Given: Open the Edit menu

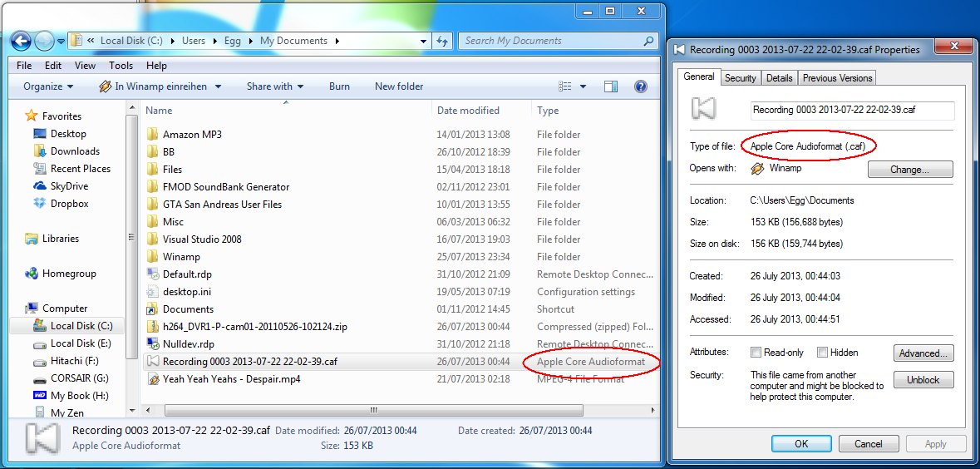Looking at the screenshot, I should tap(53, 65).
